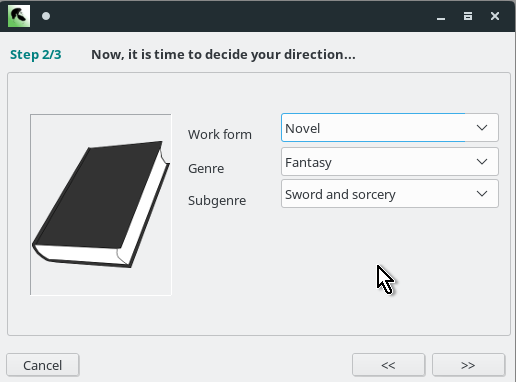Cancel the project wizard
The height and width of the screenshot is (382, 516).
(x=43, y=365)
